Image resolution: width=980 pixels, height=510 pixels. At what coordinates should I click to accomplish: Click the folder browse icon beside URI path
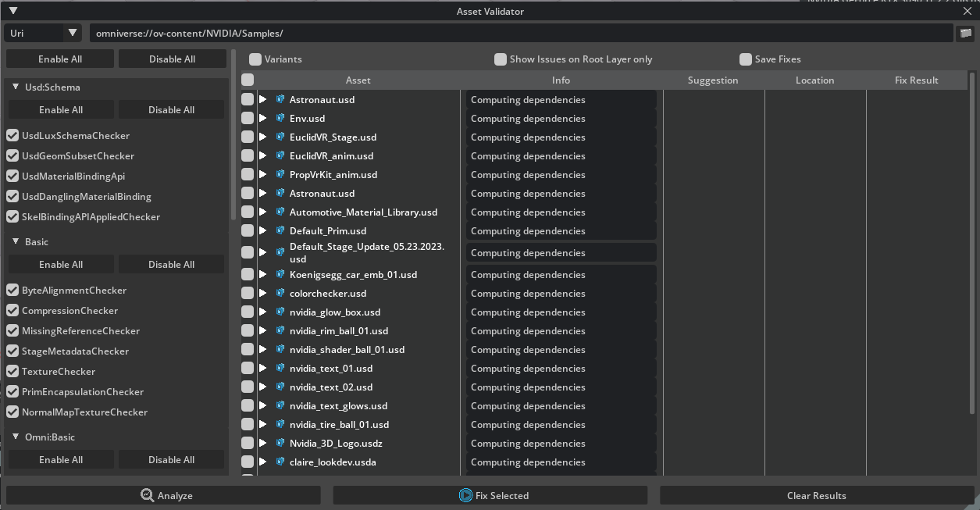(x=965, y=33)
